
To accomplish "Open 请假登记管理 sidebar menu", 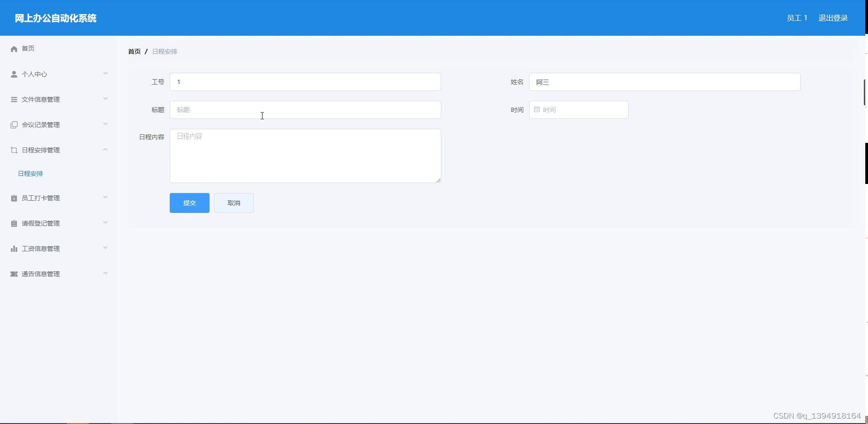I will pos(59,223).
